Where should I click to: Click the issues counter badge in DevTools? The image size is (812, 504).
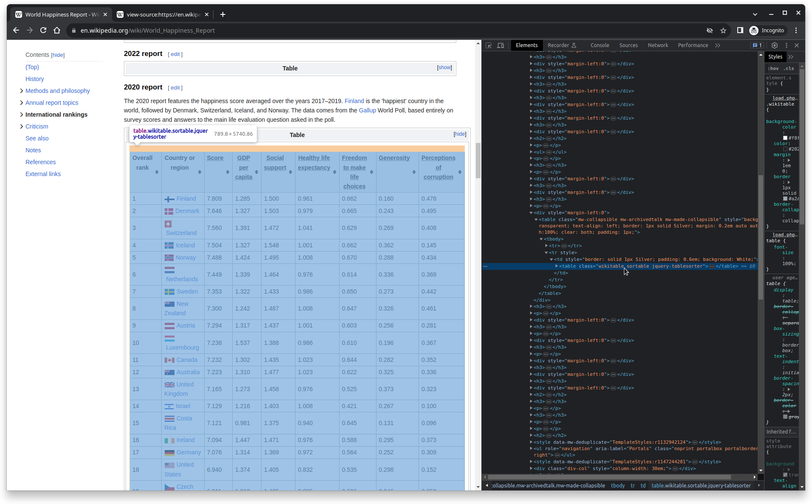(x=757, y=45)
